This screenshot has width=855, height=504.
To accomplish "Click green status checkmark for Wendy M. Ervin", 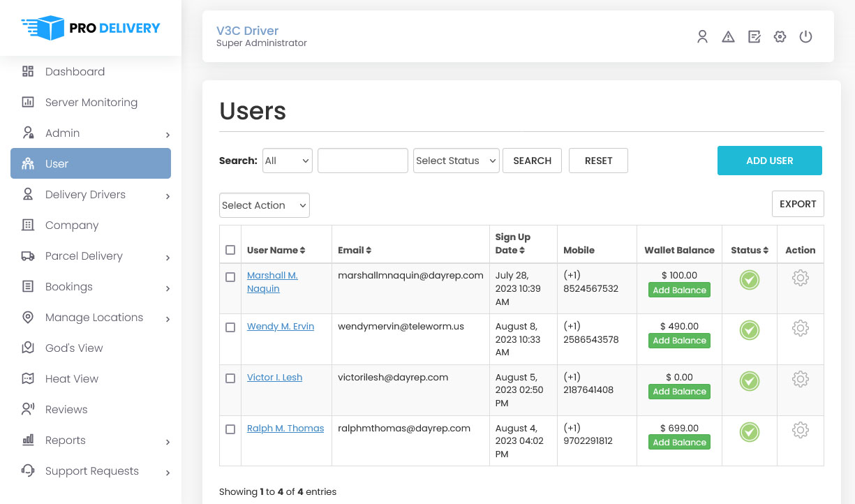I will [x=749, y=330].
